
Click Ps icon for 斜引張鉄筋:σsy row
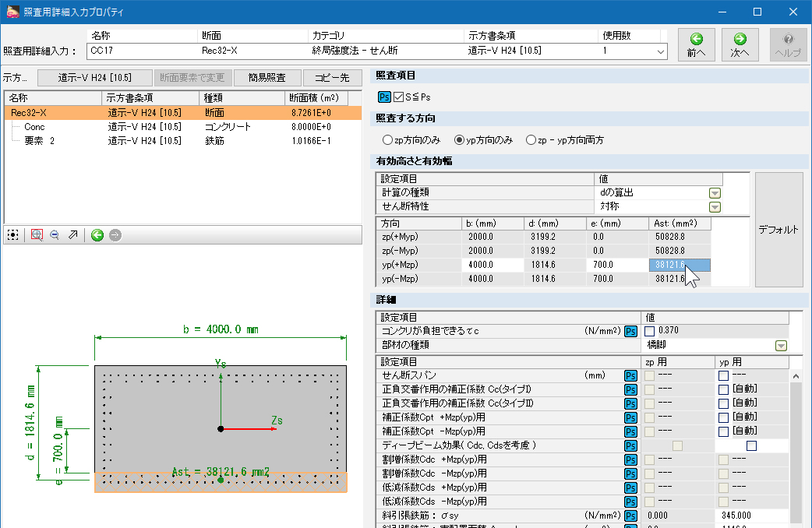tap(630, 516)
